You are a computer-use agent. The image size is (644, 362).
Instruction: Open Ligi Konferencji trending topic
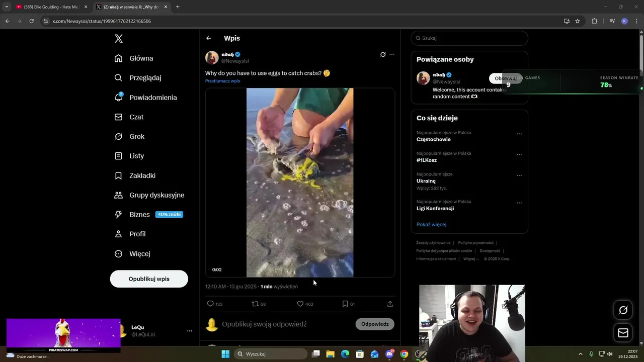(435, 208)
